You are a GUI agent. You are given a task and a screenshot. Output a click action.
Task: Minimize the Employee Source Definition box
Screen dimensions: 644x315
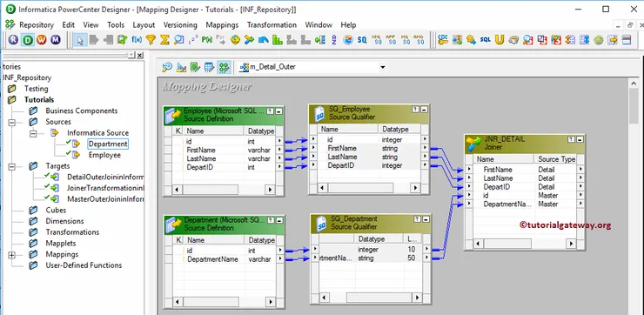pyautogui.click(x=279, y=111)
